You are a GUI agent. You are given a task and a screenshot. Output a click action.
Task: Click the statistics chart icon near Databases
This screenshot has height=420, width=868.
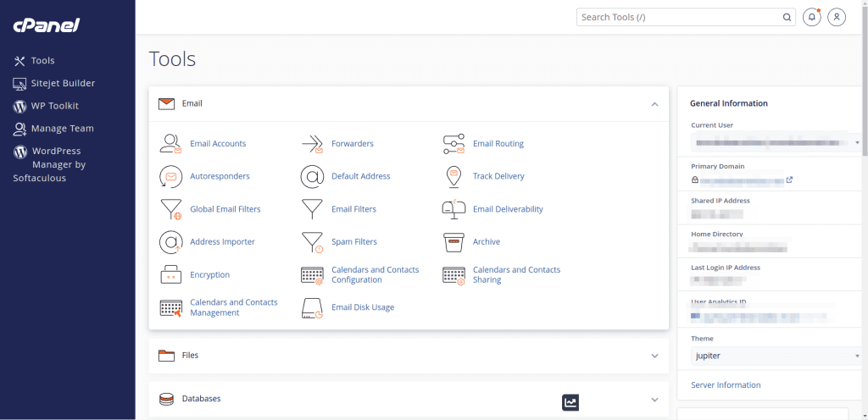[x=570, y=403]
